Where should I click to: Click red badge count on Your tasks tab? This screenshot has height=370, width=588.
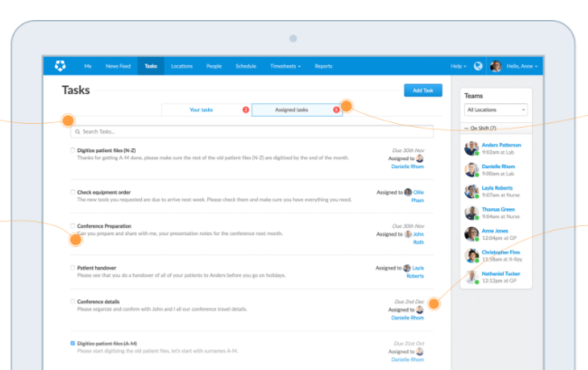click(246, 109)
